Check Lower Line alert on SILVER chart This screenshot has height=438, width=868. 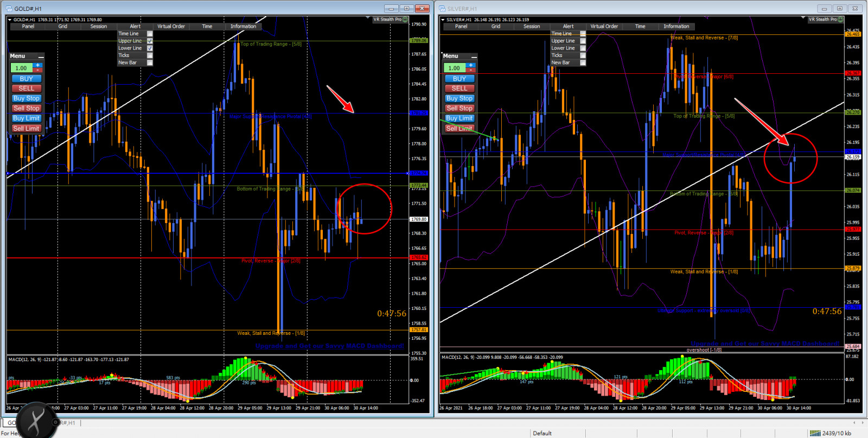583,48
